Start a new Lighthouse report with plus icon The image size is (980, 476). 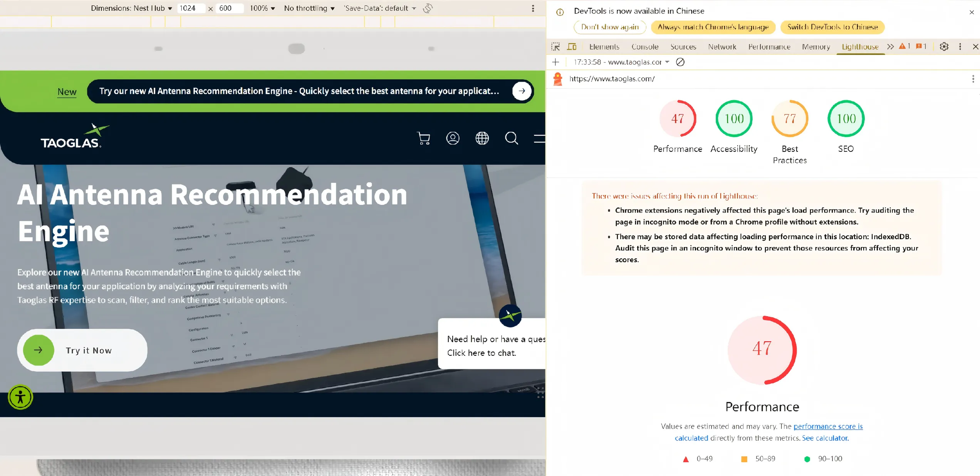click(x=555, y=62)
